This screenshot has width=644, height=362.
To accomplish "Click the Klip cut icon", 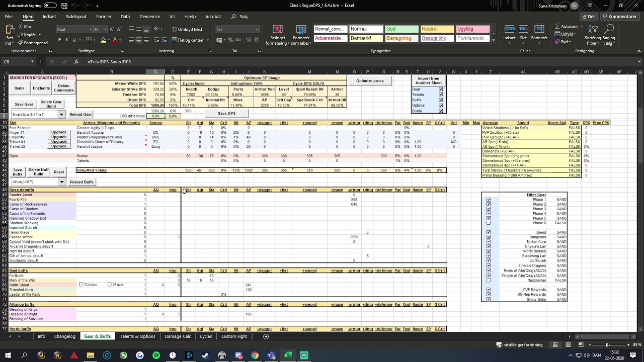I will [20, 27].
